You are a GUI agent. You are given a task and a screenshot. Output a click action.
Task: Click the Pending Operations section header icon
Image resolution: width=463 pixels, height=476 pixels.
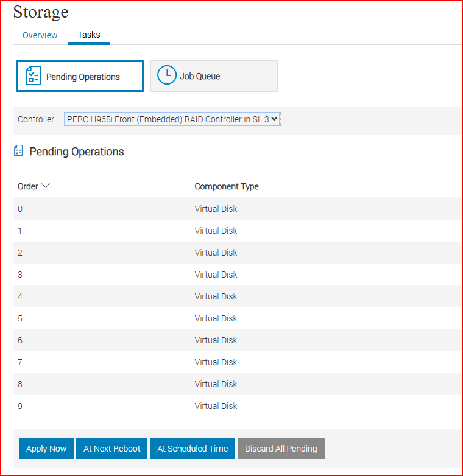point(18,151)
